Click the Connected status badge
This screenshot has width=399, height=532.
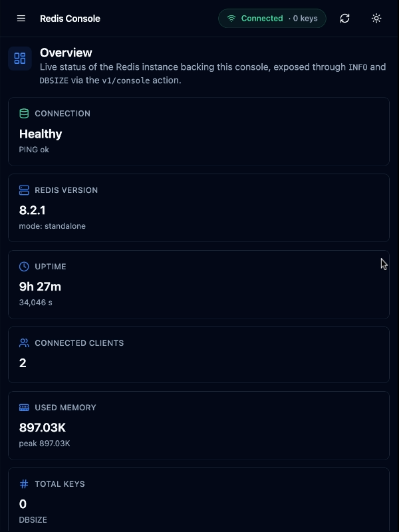pyautogui.click(x=272, y=19)
